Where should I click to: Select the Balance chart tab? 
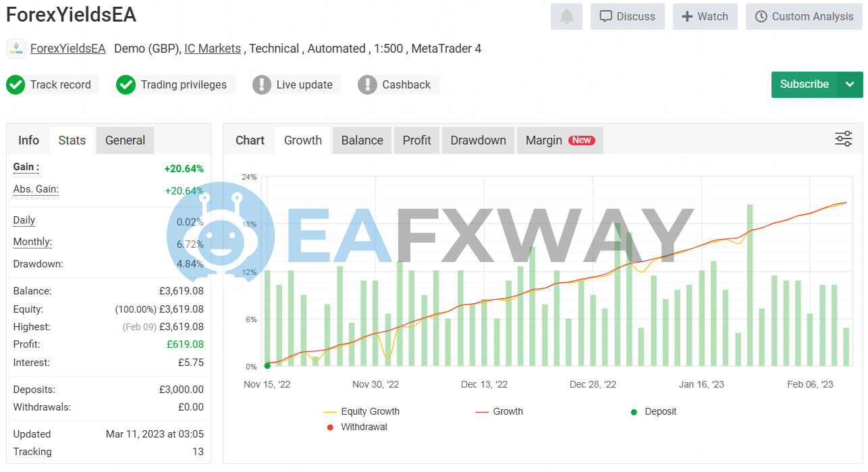pos(362,140)
